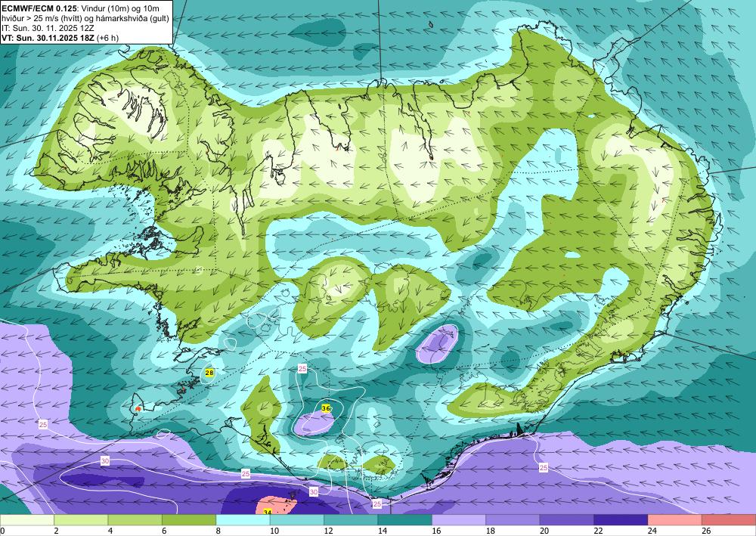The image size is (756, 536).
Task: Click the legend scale value 2
Action: point(57,531)
